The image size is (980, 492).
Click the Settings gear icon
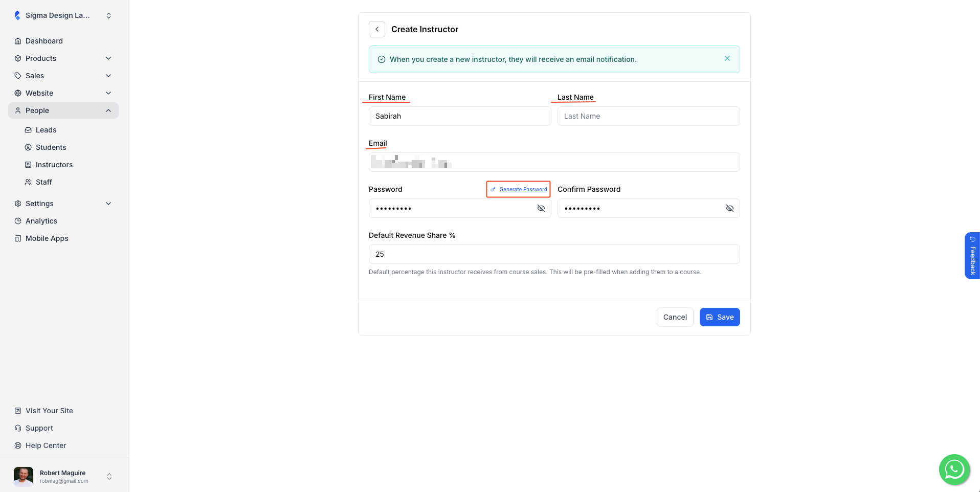coord(18,204)
